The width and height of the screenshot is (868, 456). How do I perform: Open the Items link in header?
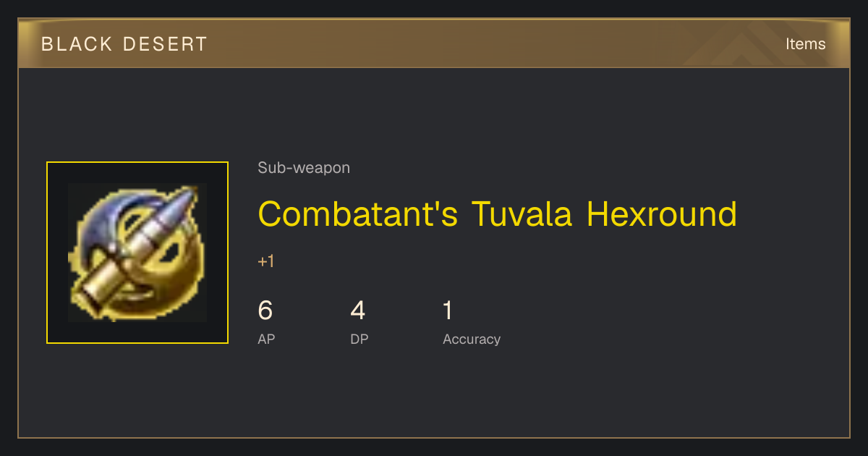pyautogui.click(x=805, y=44)
